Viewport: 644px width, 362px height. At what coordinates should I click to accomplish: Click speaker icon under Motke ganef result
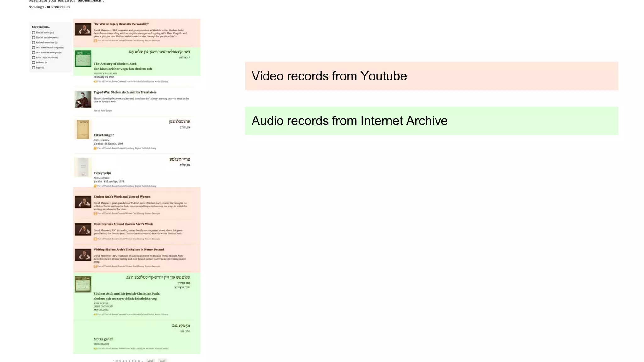tap(95, 349)
